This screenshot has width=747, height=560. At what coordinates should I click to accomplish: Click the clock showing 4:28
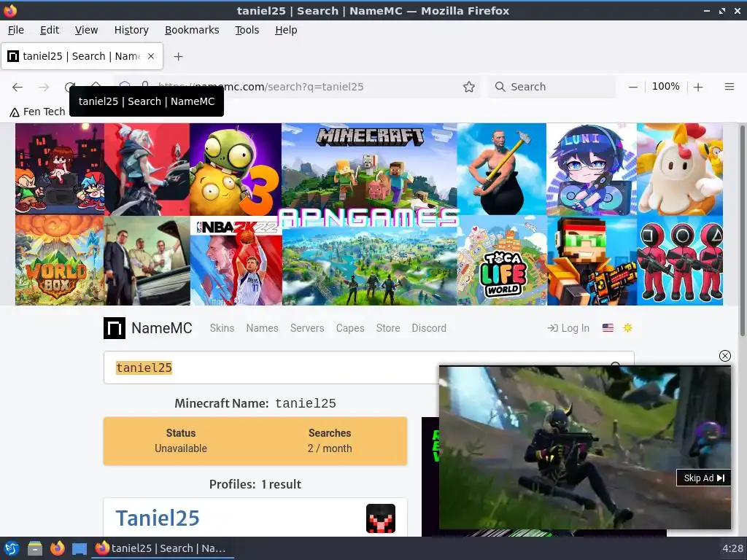coord(732,548)
